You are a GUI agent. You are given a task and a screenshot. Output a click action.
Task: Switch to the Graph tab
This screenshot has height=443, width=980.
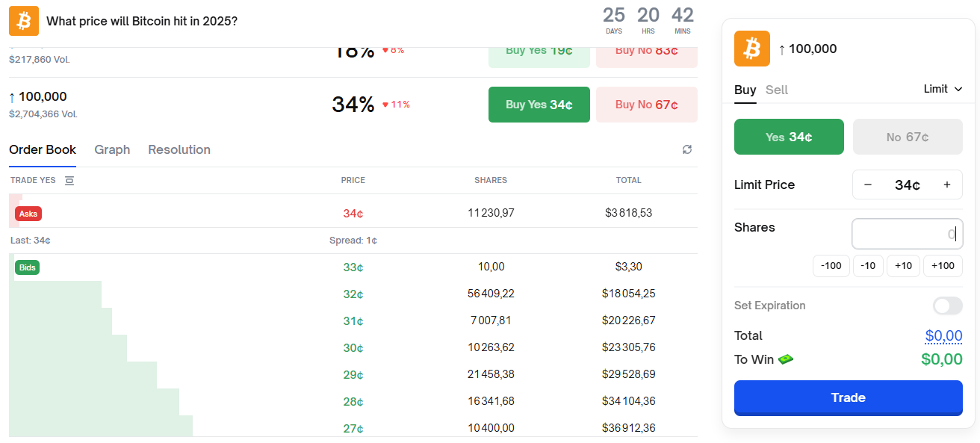tap(112, 149)
